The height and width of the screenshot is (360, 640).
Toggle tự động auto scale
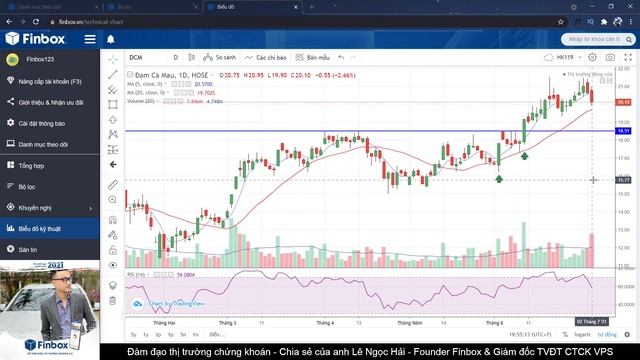click(x=607, y=334)
